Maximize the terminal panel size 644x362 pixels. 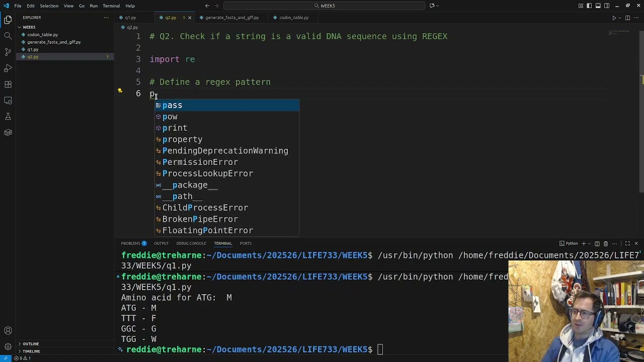click(627, 243)
